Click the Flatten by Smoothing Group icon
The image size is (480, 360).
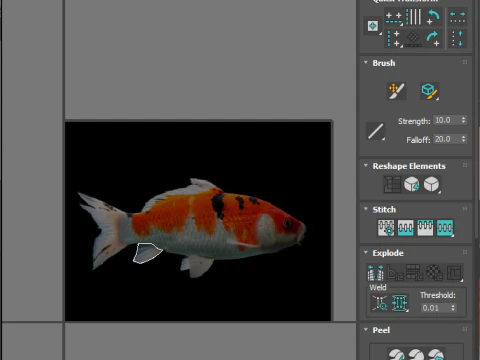pos(415,273)
